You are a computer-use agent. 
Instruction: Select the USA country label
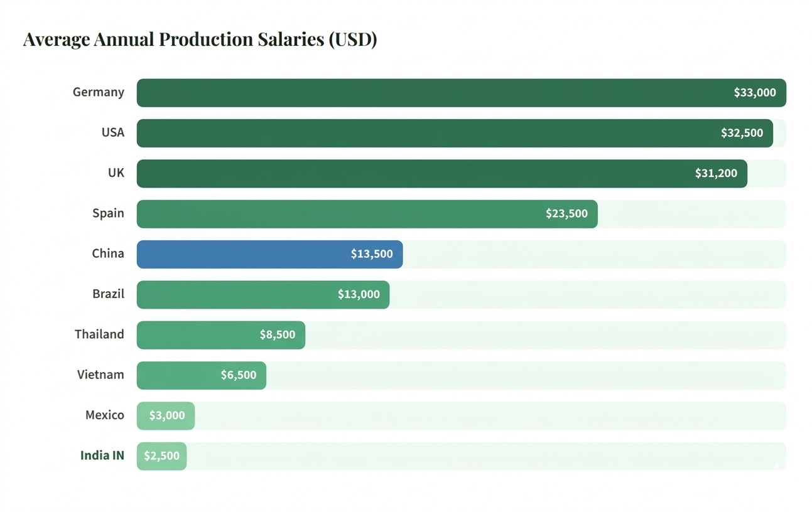(x=113, y=133)
